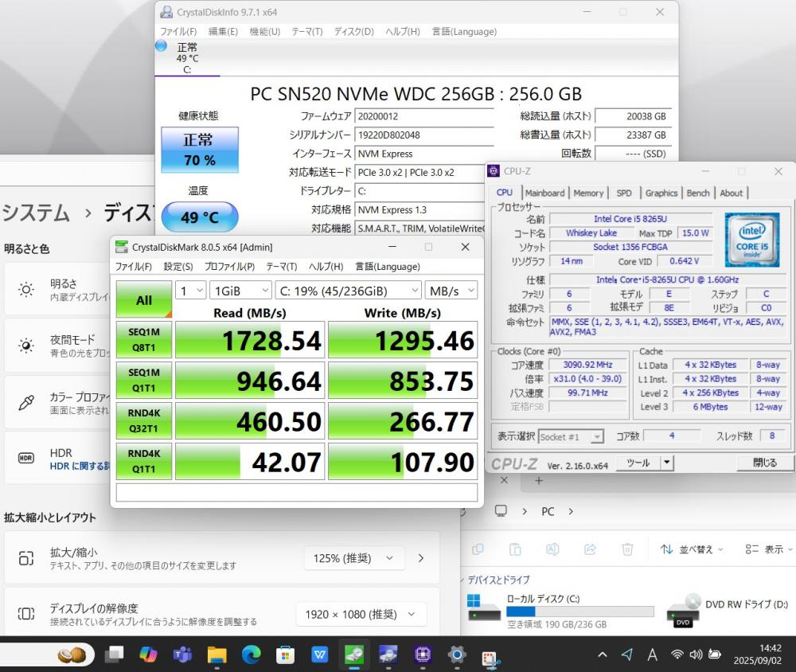Launch Microsoft Edge from the taskbar

[251, 654]
